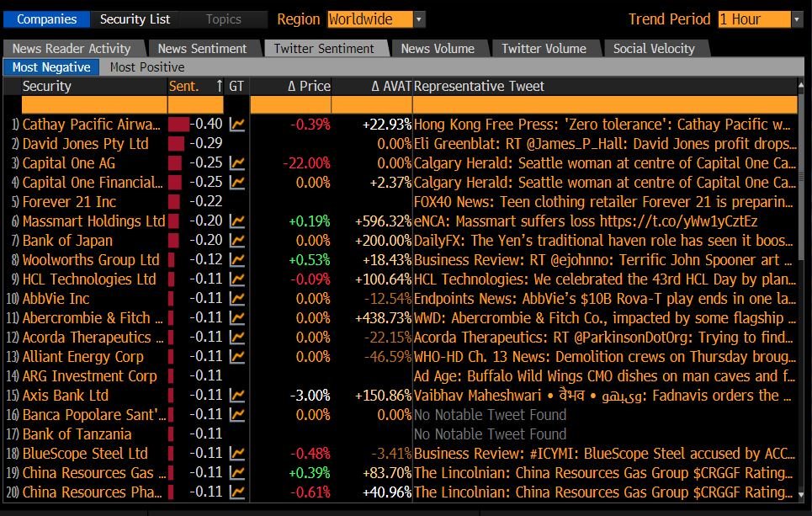Click the Sent. filter input field
This screenshot has height=516, width=812.
[196, 104]
